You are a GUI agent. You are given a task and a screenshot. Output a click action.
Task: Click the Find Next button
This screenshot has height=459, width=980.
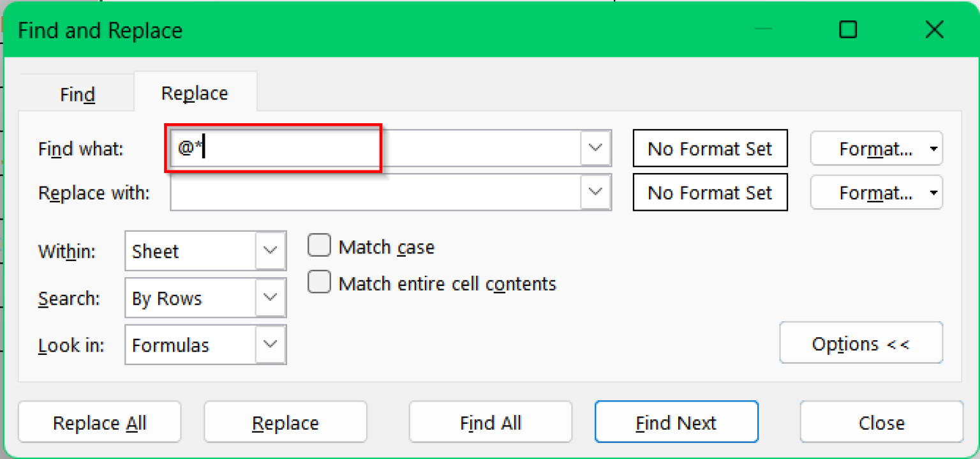click(x=676, y=422)
